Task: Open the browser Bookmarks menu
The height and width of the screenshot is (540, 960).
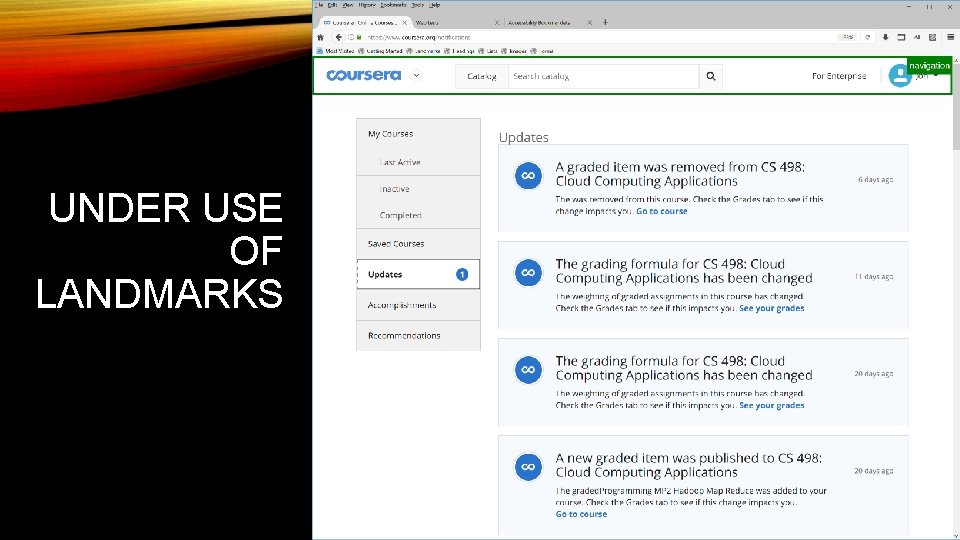Action: click(x=393, y=5)
